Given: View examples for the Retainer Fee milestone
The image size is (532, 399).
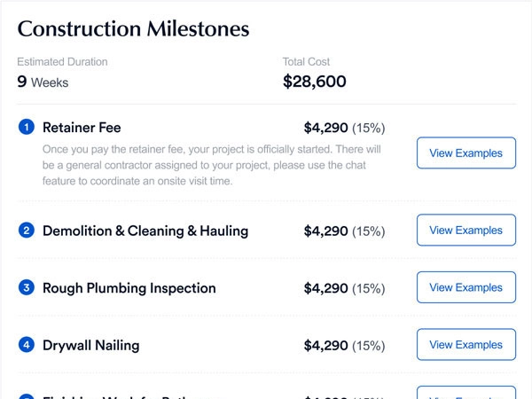Looking at the screenshot, I should click(x=465, y=153).
